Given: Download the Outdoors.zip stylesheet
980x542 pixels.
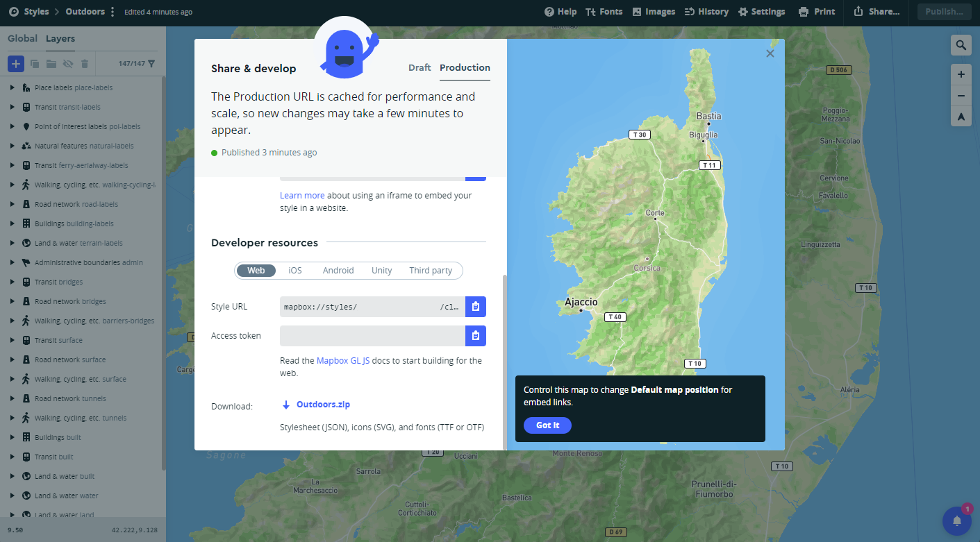Looking at the screenshot, I should tap(322, 404).
